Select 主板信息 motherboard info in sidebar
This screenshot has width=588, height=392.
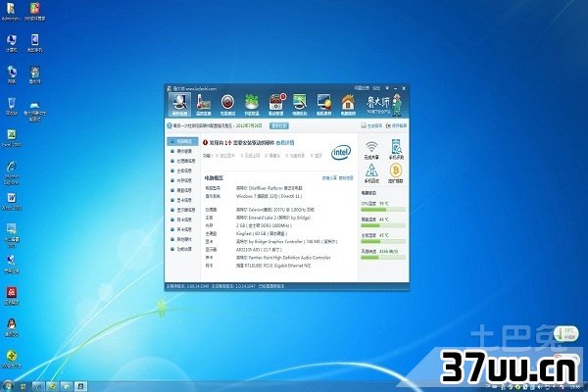click(x=182, y=171)
